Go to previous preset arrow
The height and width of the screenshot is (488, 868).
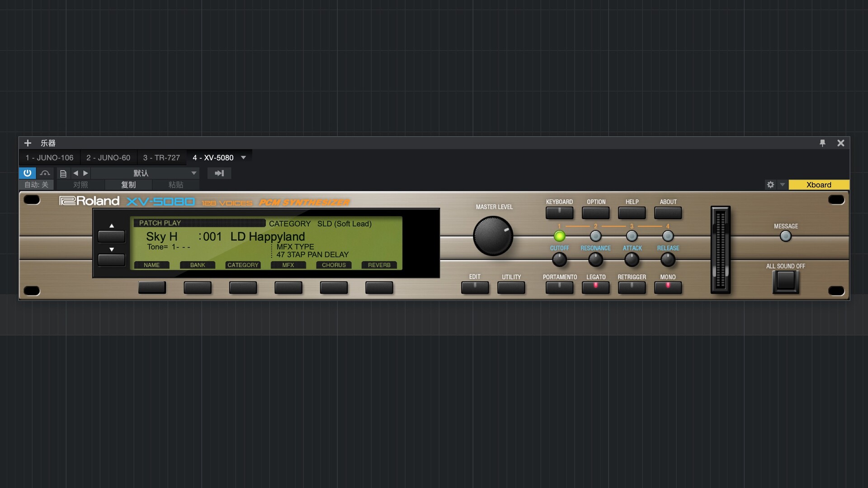click(75, 173)
